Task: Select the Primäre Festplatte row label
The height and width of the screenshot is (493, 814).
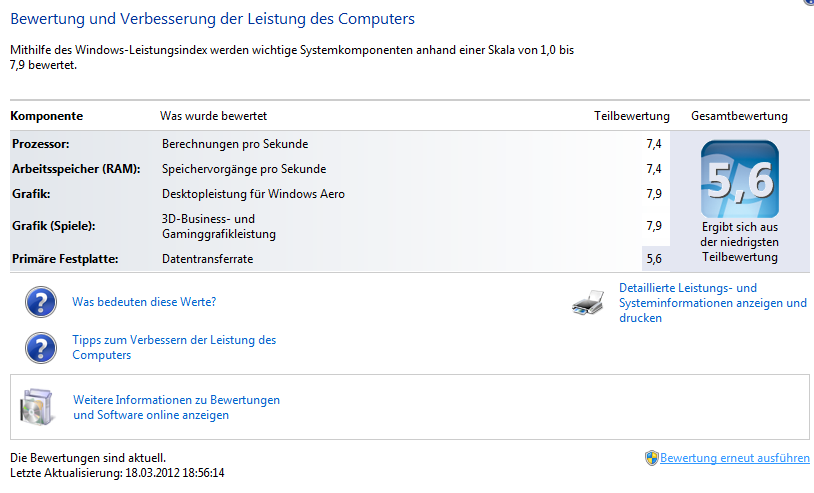Action: [65, 259]
